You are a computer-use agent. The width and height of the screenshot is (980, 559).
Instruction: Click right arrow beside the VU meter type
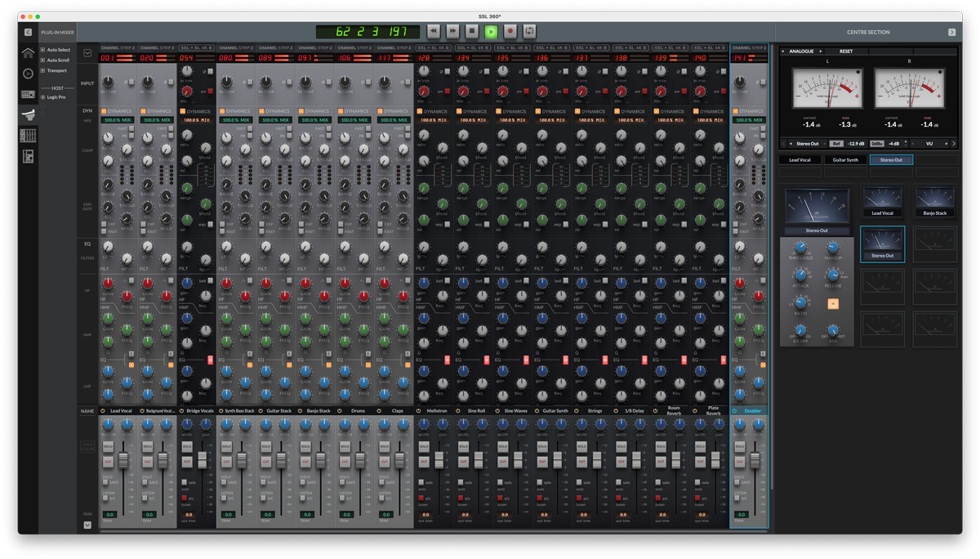tap(947, 144)
